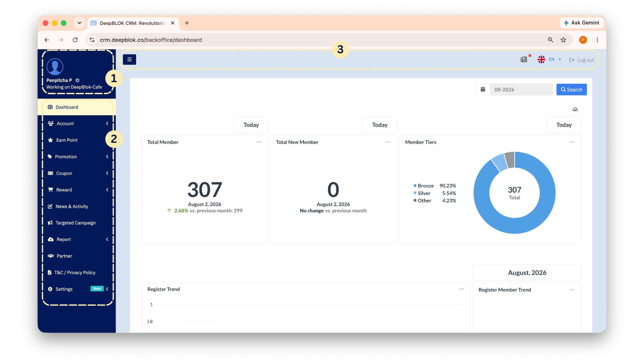
Task: Click the Chrome profile avatar P
Action: (583, 40)
